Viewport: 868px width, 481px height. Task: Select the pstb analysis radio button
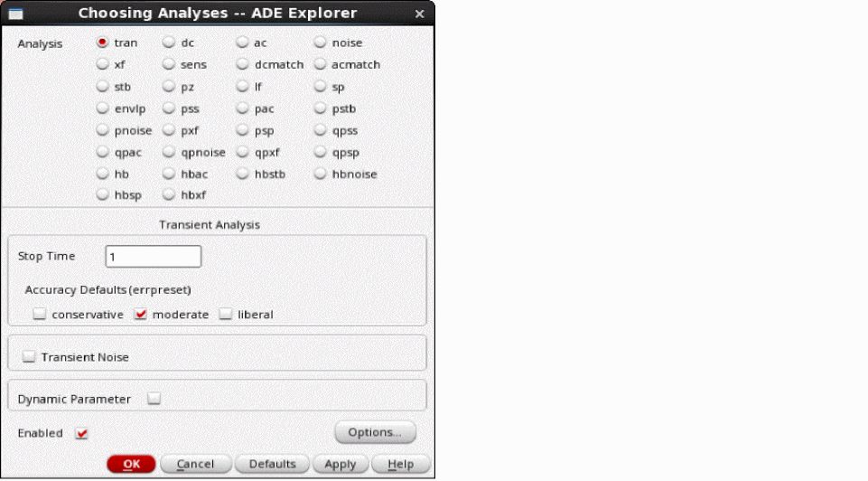click(x=320, y=108)
